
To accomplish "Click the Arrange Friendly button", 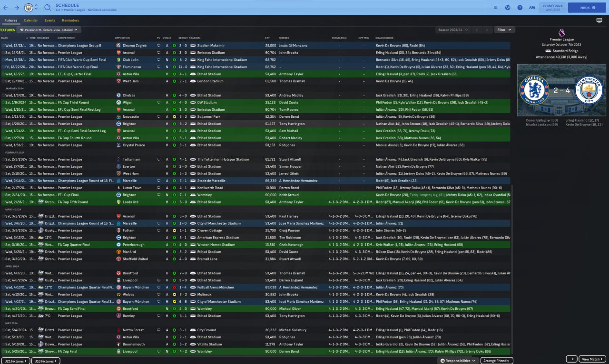I will 497,361.
